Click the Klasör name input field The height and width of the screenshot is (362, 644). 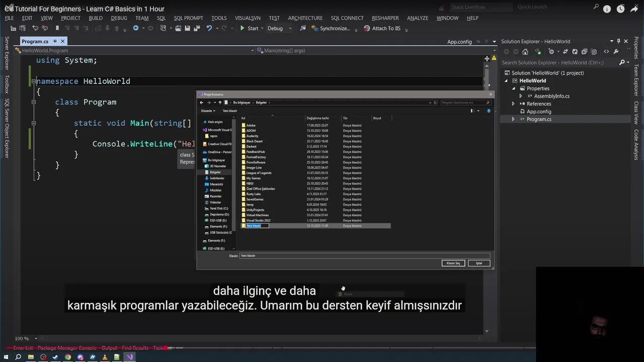pyautogui.click(x=365, y=255)
